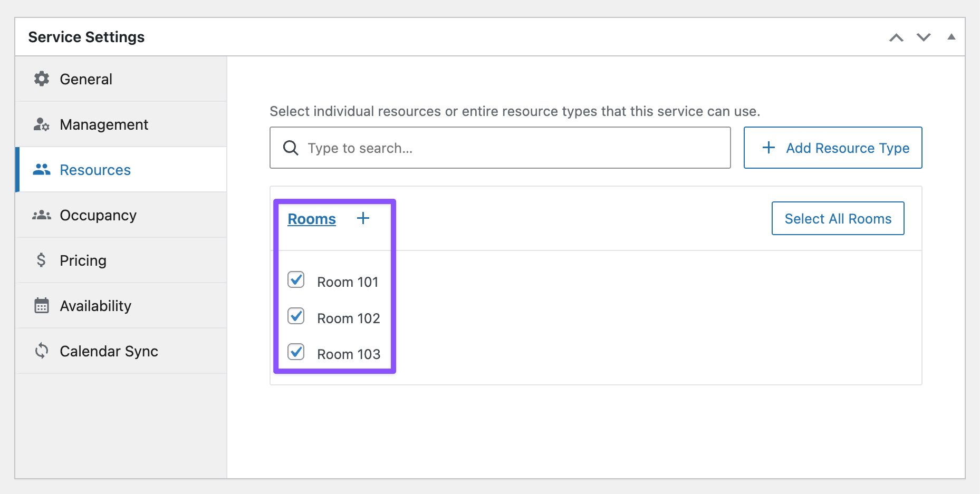The image size is (980, 494).
Task: Collapse the Service Settings panel
Action: coord(951,37)
